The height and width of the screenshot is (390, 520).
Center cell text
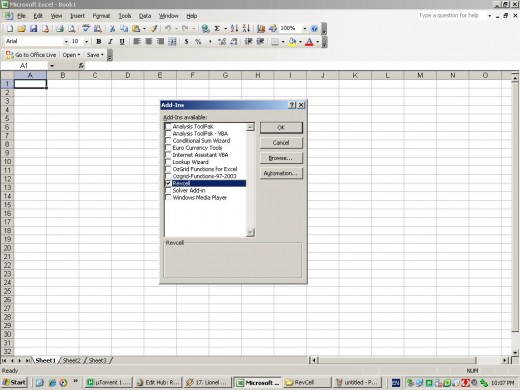click(149, 42)
